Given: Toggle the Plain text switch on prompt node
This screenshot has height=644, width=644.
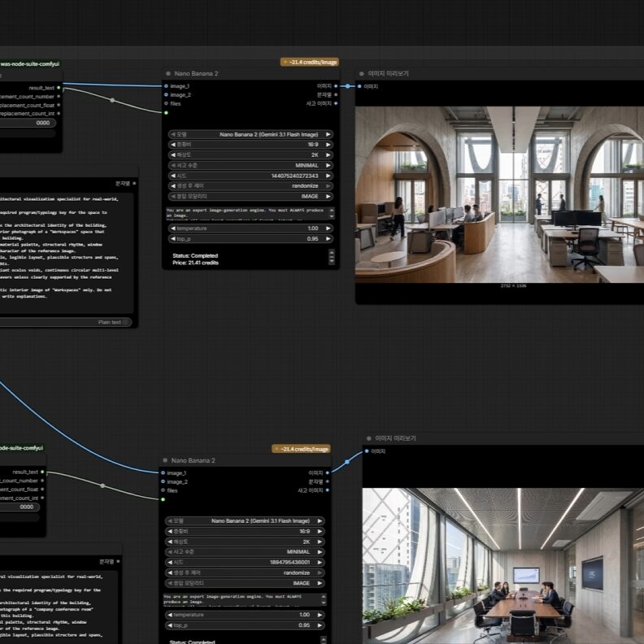Looking at the screenshot, I should click(127, 322).
